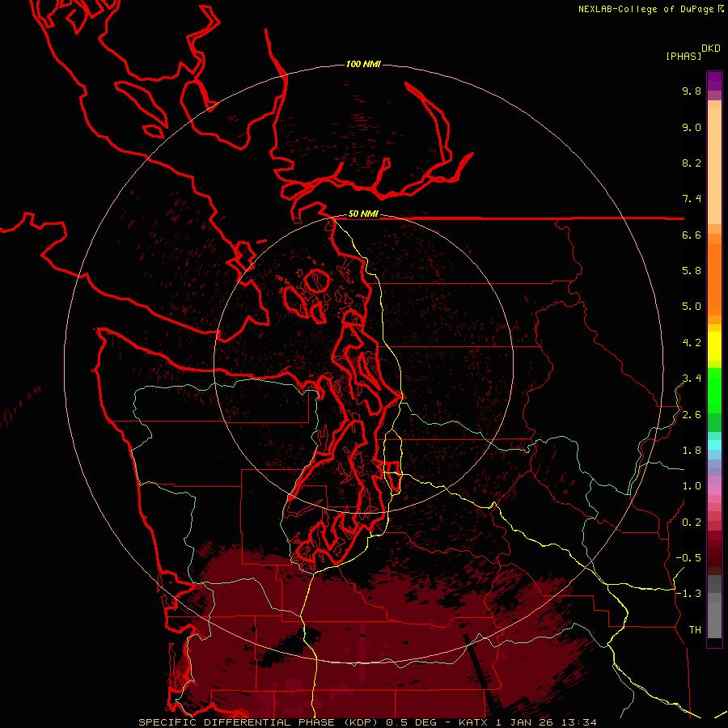
Task: Click the 100 NMI range ring label
Action: (x=363, y=64)
